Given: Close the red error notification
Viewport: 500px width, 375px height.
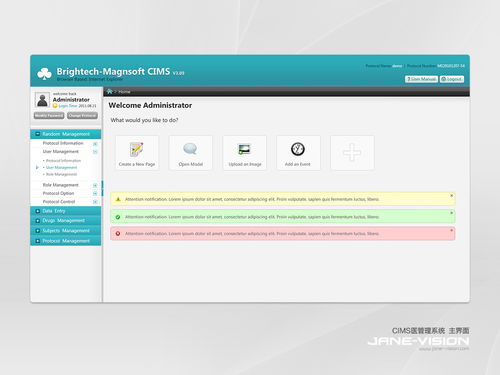Looking at the screenshot, I should [452, 230].
